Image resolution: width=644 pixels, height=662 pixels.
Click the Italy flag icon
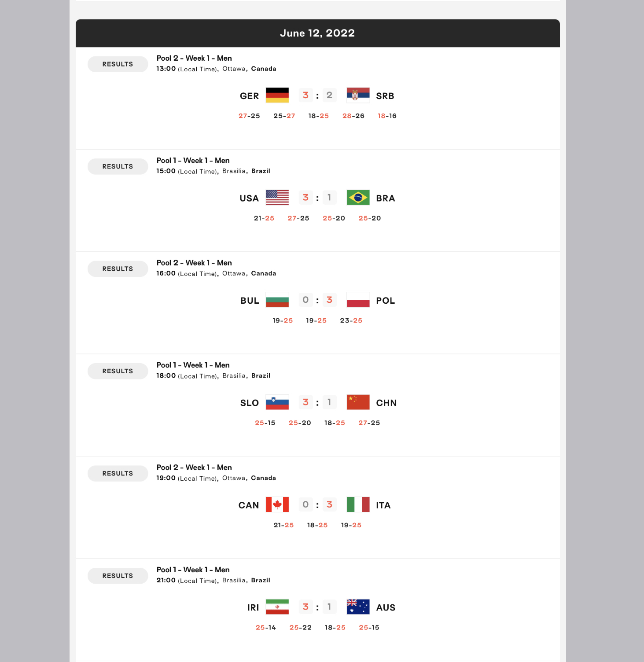tap(358, 504)
